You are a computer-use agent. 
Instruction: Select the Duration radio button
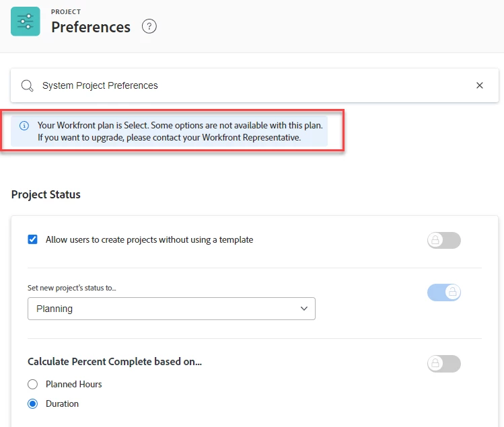32,404
